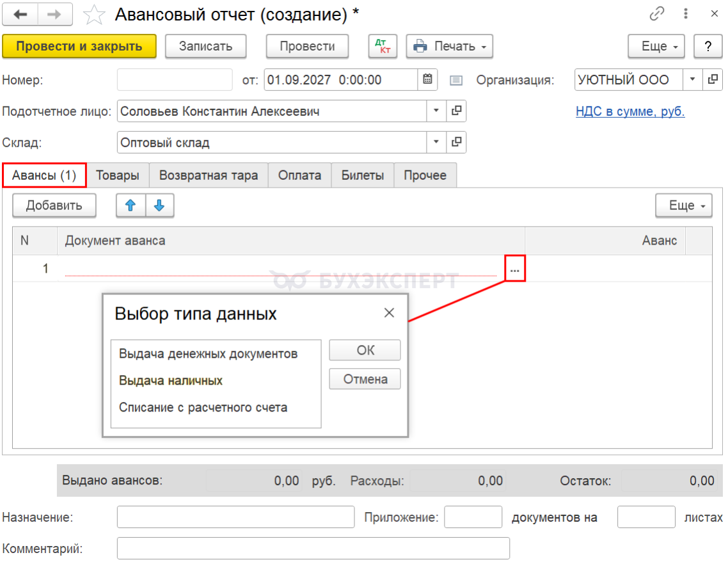Open the Печать dropdown menu

click(449, 47)
